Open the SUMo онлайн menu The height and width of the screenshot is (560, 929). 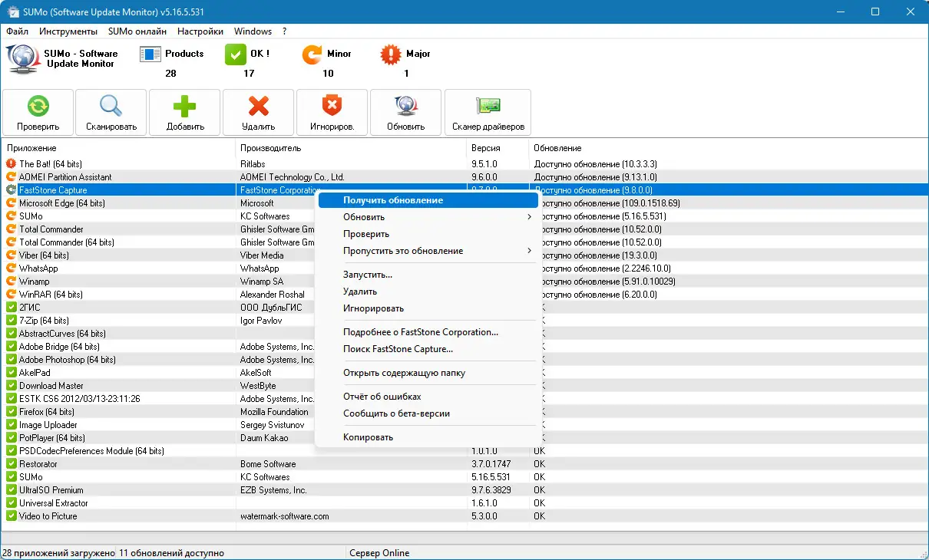[x=137, y=31]
